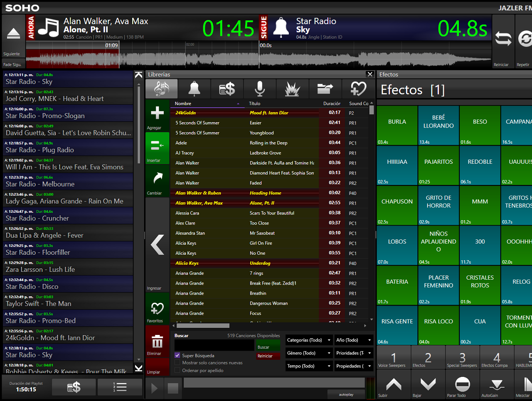This screenshot has height=401, width=532.
Task: Jump to the bottom of the playlist
Action: click(x=139, y=368)
